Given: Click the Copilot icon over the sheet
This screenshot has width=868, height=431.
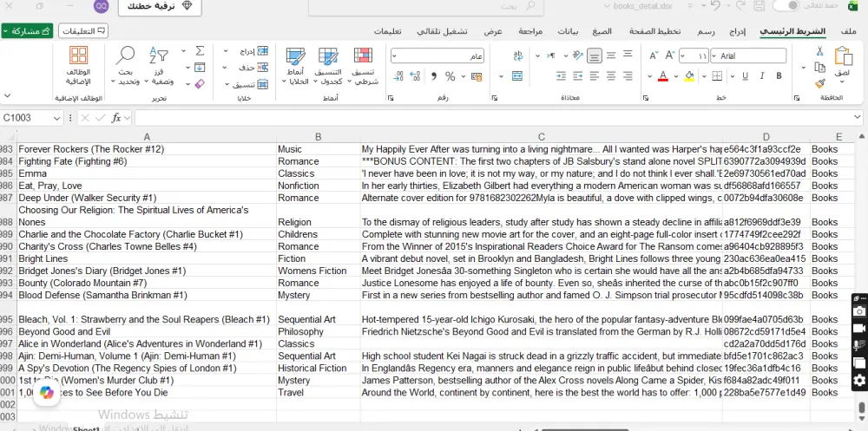Looking at the screenshot, I should (x=47, y=392).
